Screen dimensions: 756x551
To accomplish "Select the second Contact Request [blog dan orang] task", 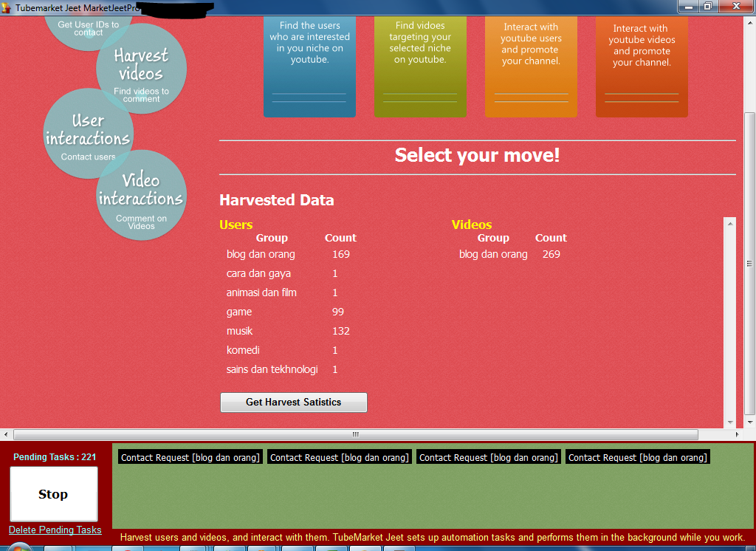I will 340,457.
